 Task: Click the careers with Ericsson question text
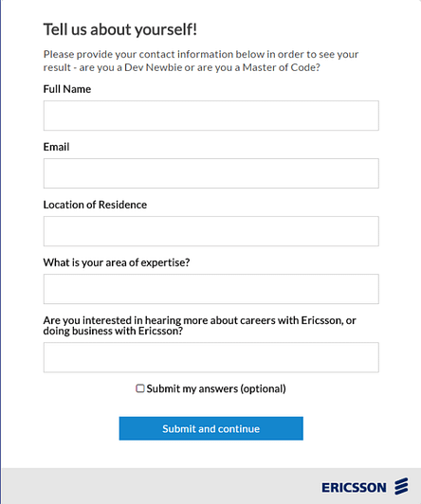pos(200,325)
